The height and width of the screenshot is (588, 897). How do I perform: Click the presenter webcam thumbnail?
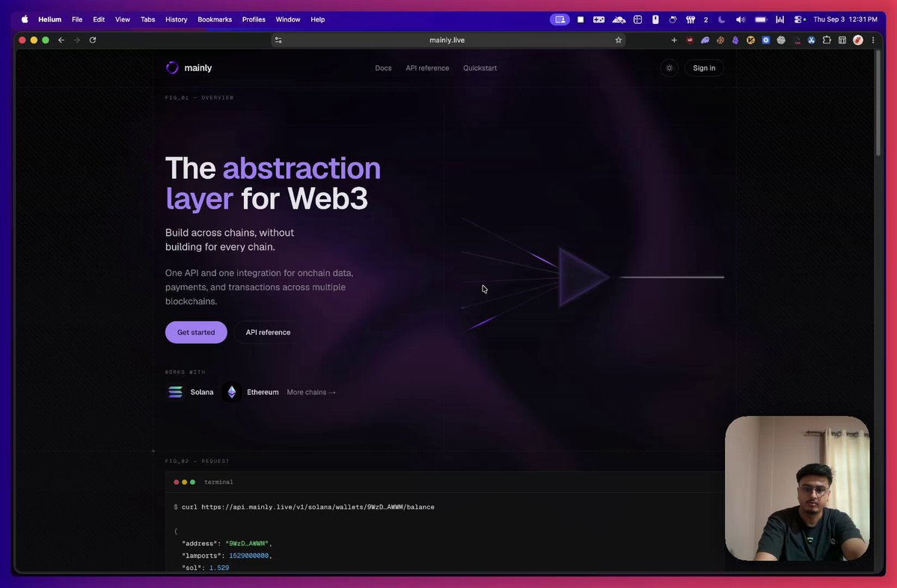click(x=797, y=488)
